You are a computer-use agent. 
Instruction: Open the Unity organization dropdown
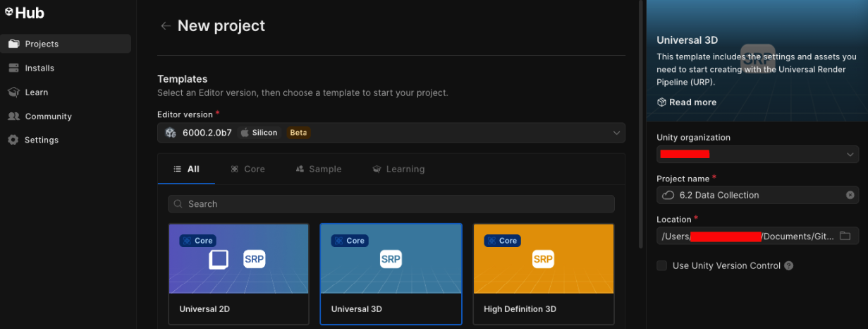click(x=757, y=154)
